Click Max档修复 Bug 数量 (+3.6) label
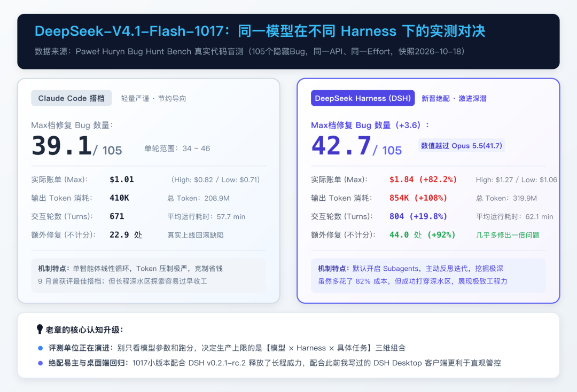Screen dimensions: 577x392 [x=370, y=125]
